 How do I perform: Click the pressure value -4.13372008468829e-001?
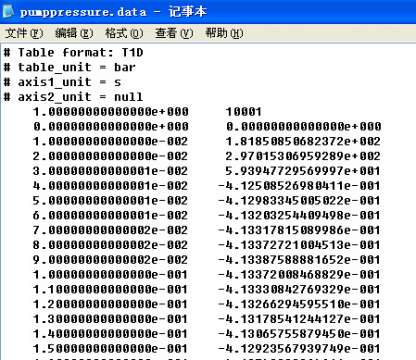pyautogui.click(x=299, y=274)
